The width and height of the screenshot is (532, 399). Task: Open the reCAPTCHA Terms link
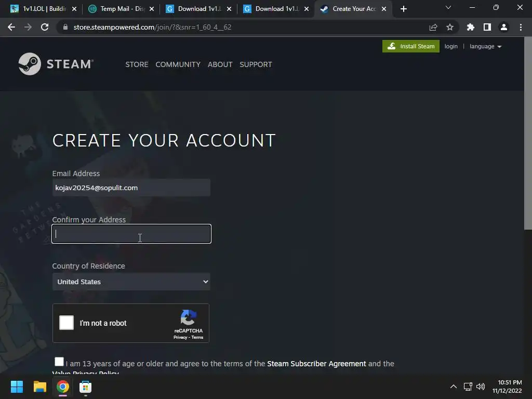point(197,337)
